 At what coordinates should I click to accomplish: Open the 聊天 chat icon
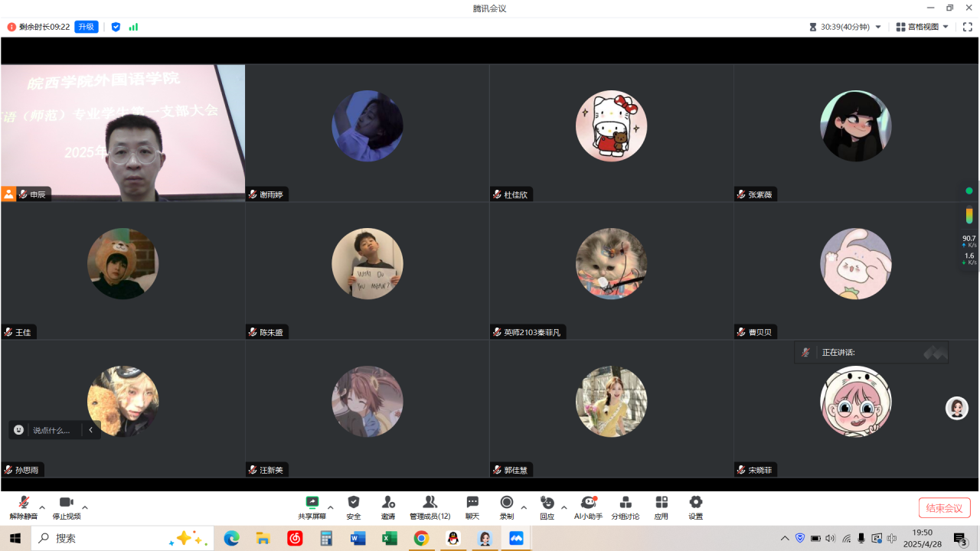472,507
